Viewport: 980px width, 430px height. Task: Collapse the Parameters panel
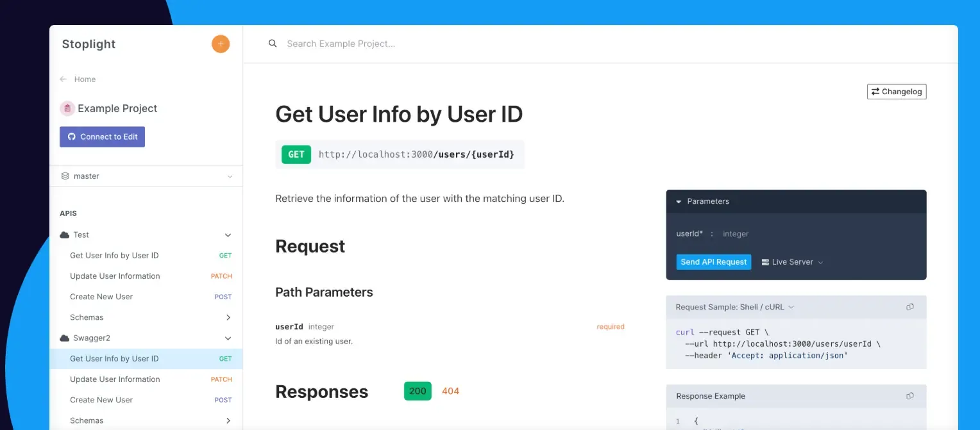pyautogui.click(x=679, y=201)
